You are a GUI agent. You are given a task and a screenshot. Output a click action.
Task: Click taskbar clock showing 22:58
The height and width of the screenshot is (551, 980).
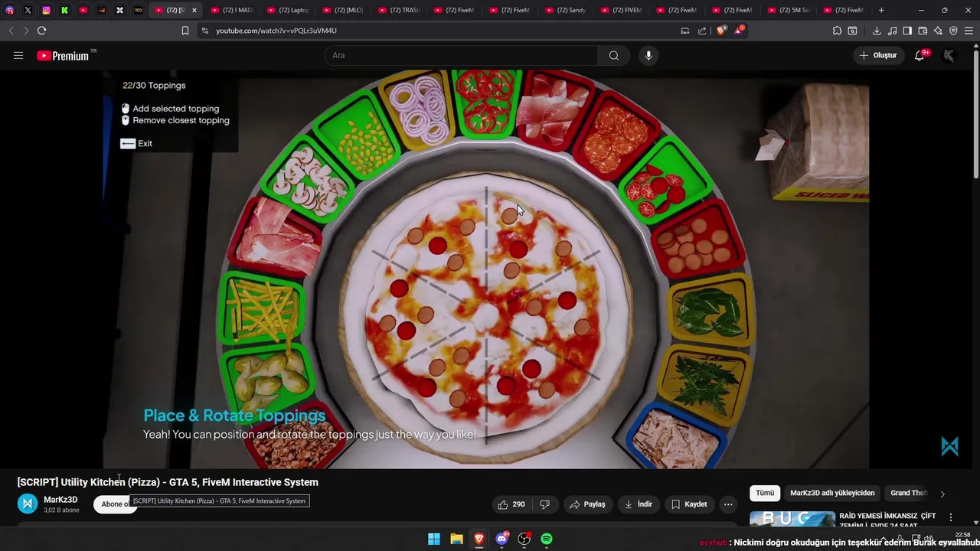pos(963,535)
